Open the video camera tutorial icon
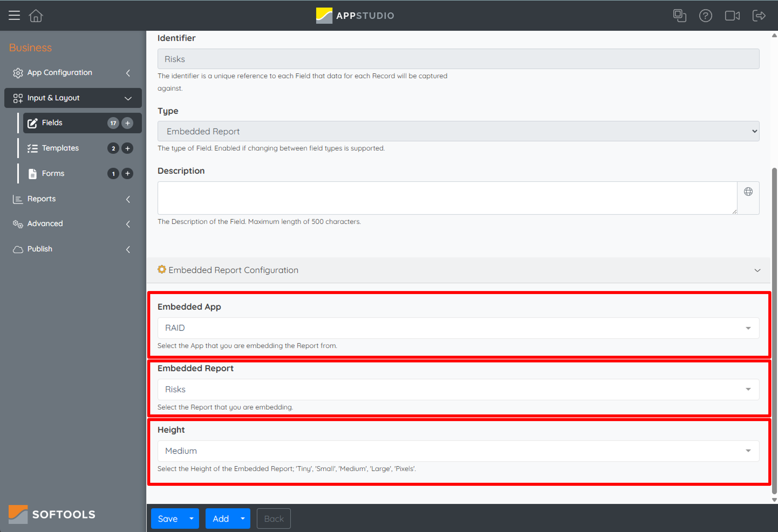The image size is (778, 532). click(732, 15)
